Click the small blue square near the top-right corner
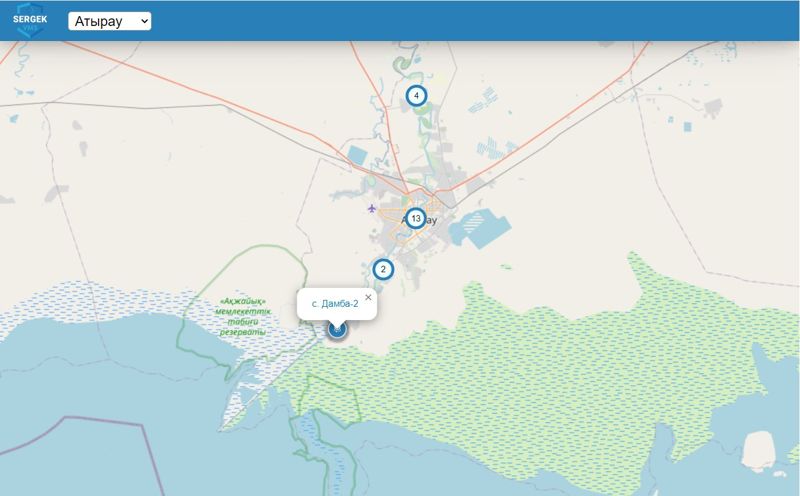 tap(687, 127)
